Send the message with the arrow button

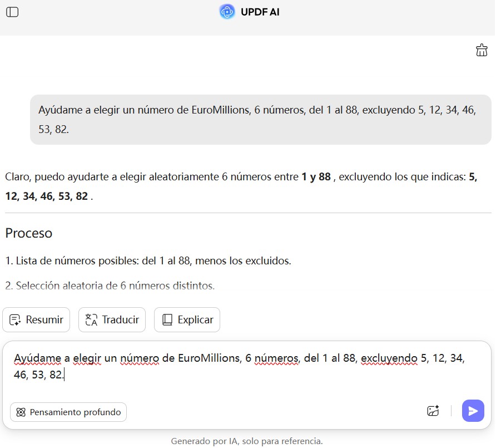(473, 411)
